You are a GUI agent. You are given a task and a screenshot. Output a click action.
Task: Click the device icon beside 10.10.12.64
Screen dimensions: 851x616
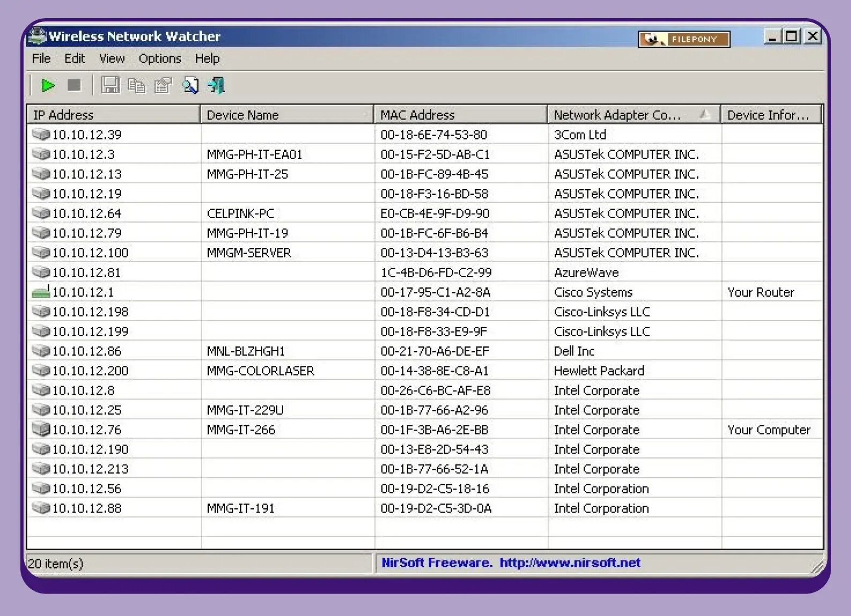tap(41, 213)
